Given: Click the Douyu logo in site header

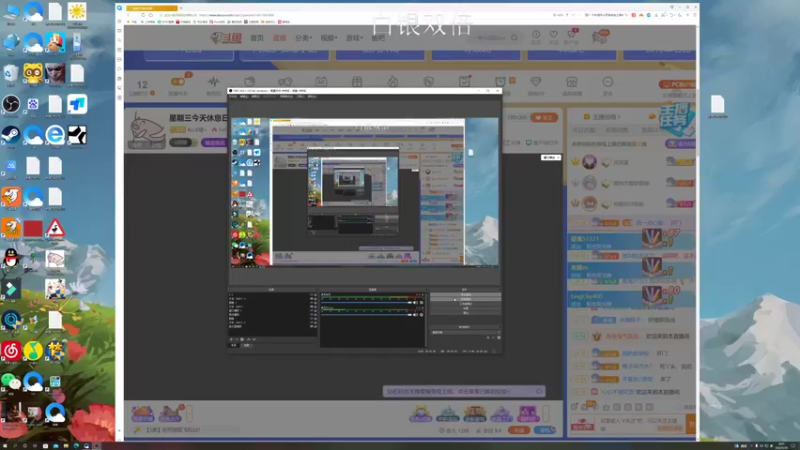Looking at the screenshot, I should (226, 38).
